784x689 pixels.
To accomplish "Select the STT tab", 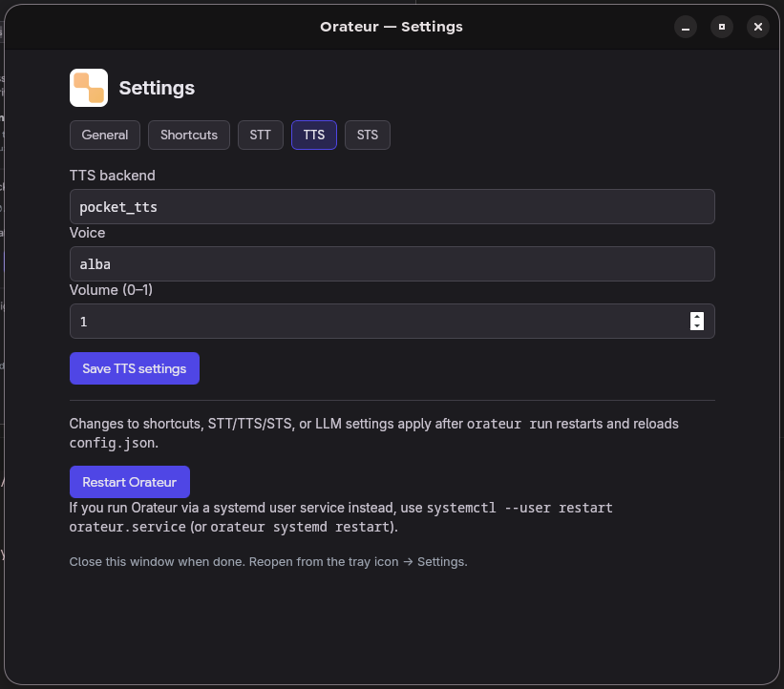I will click(260, 135).
